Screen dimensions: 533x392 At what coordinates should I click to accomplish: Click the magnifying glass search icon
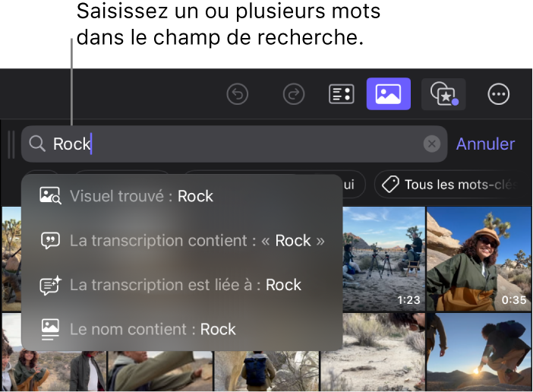click(37, 144)
